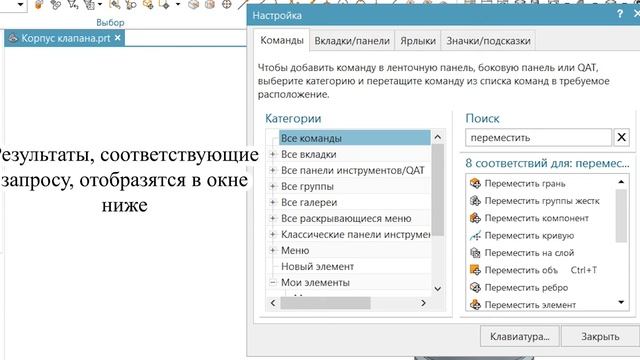
Task: Switch to the Команды tab
Action: point(282,40)
